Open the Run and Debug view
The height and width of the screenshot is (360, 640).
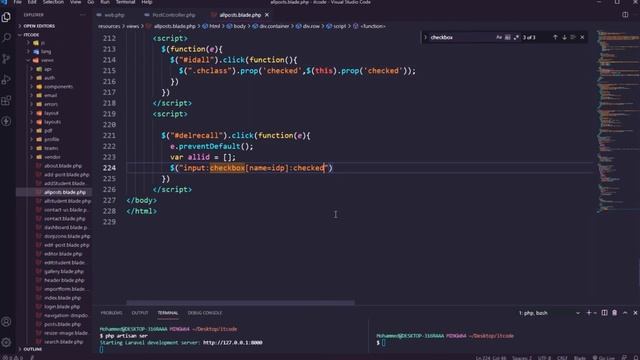pos(6,80)
